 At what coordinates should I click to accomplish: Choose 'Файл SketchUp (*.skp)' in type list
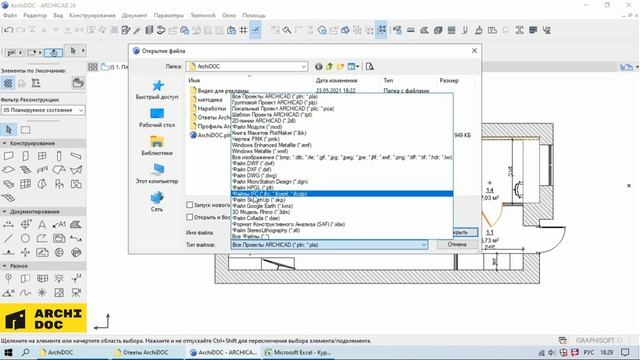click(x=342, y=200)
